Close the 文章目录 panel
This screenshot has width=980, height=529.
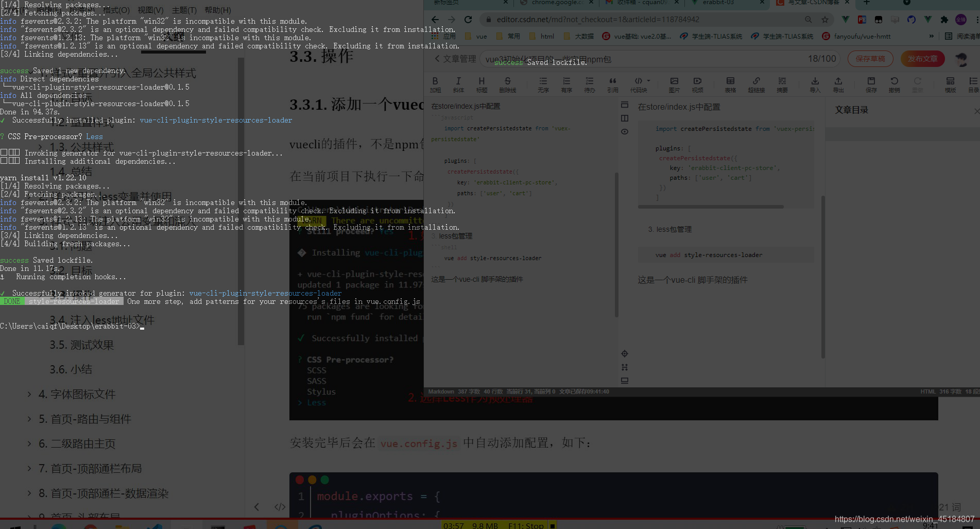[x=976, y=111]
